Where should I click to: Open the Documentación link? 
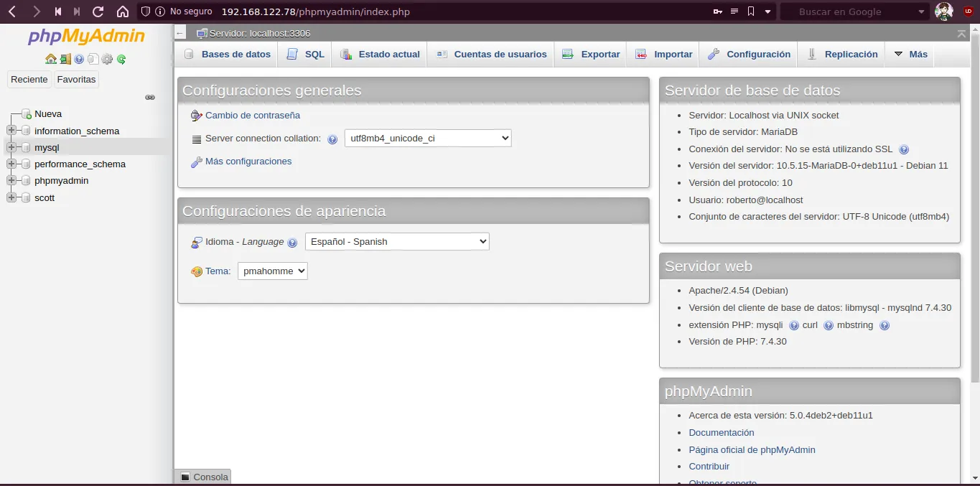[x=722, y=432]
